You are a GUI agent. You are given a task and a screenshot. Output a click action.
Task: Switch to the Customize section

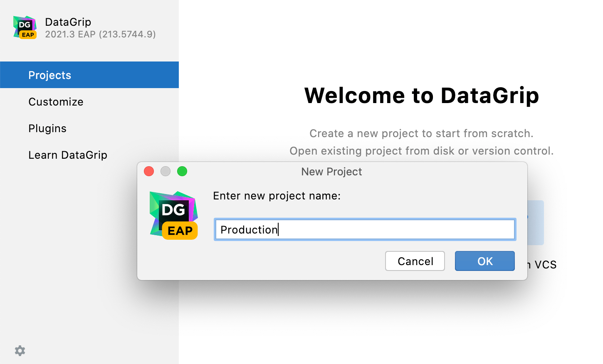pos(56,101)
